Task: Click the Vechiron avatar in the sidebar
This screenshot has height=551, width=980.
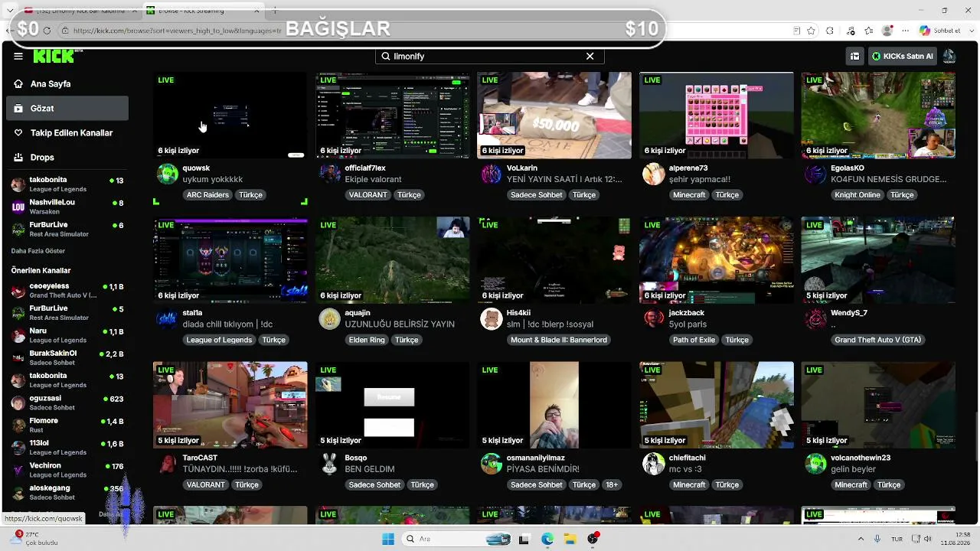Action: pos(18,470)
